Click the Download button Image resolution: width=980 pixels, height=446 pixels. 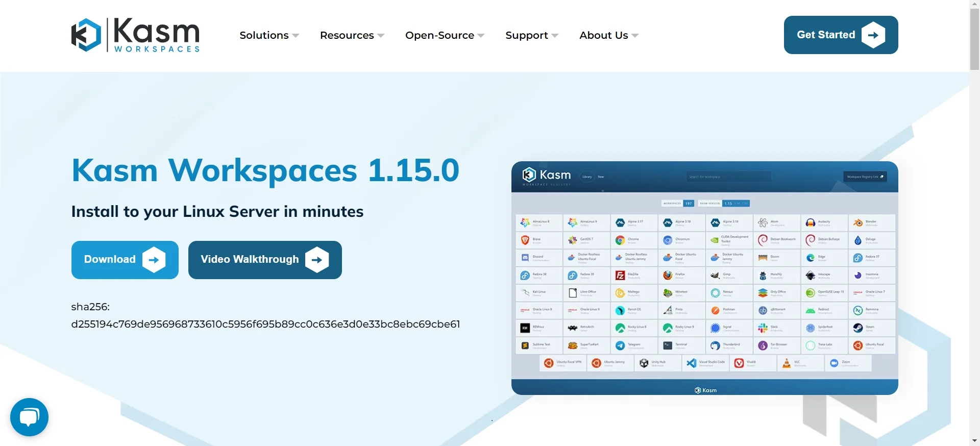(125, 260)
